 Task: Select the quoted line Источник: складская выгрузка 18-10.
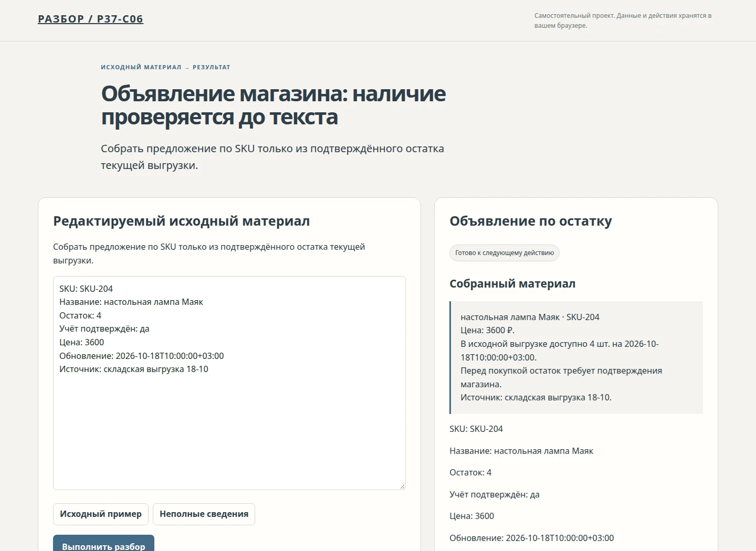point(536,397)
